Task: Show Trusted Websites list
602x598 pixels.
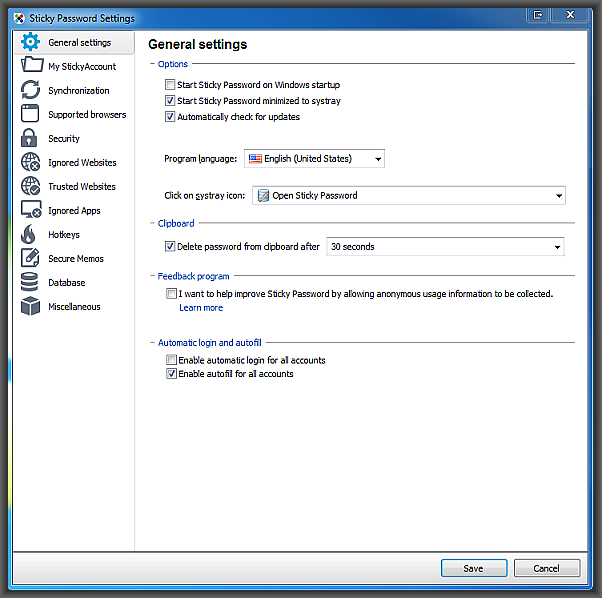Action: pos(74,186)
